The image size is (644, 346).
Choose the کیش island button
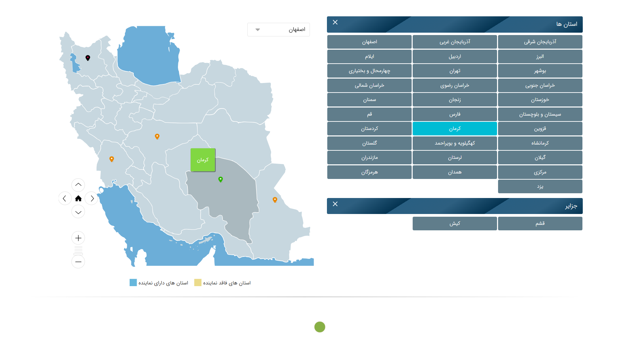coord(455,224)
